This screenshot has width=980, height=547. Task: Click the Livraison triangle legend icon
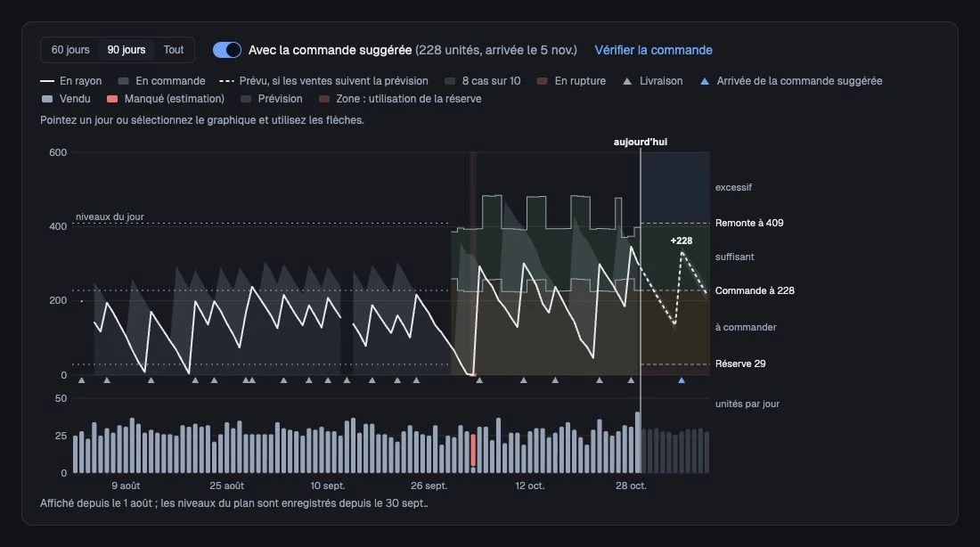627,81
